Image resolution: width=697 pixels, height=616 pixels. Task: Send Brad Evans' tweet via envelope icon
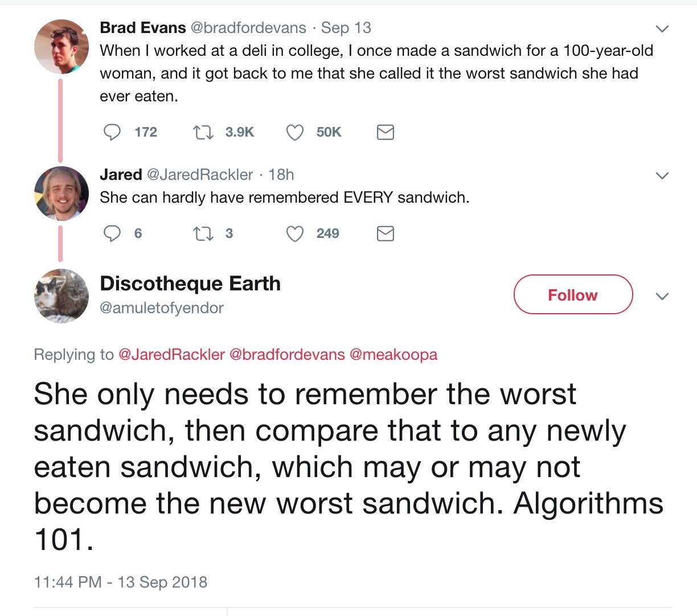click(x=386, y=132)
